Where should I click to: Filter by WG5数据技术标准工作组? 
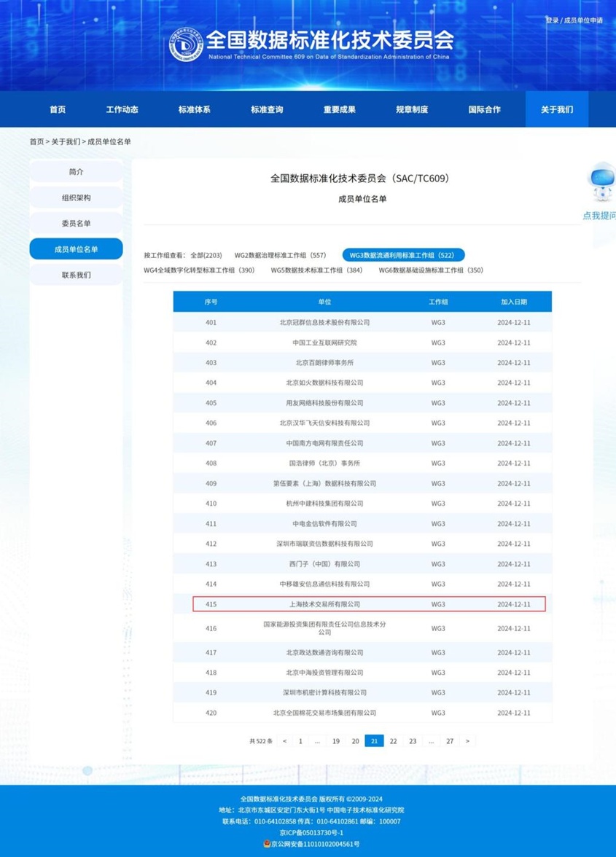coord(316,270)
